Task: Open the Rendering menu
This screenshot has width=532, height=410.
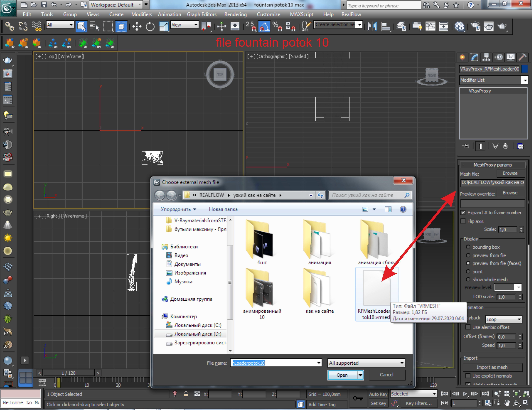Action: coord(235,14)
